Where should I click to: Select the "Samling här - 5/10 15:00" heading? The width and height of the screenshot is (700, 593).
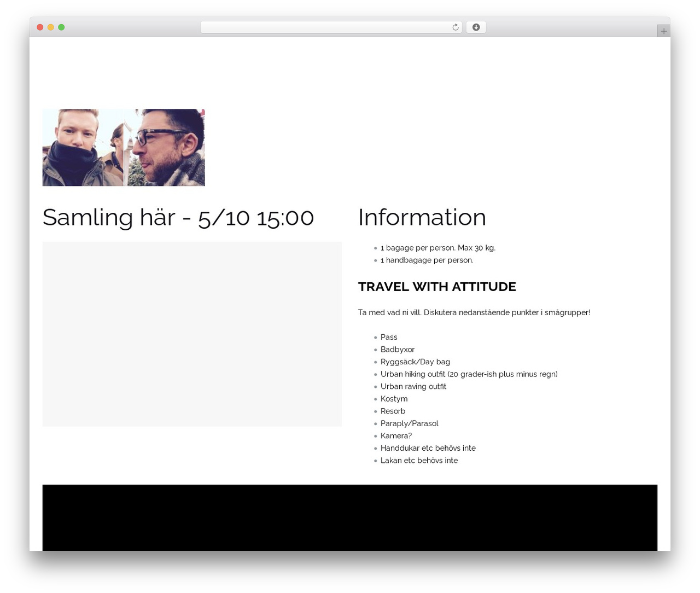(178, 217)
